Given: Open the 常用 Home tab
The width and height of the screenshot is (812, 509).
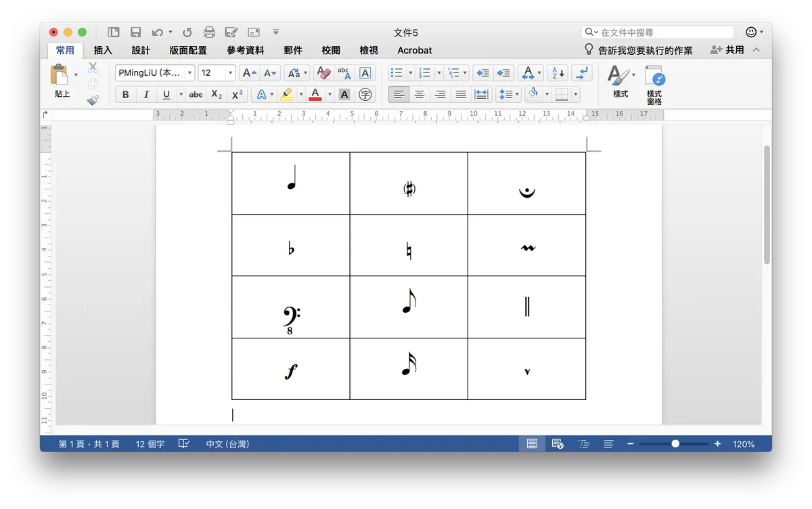Looking at the screenshot, I should (x=65, y=50).
